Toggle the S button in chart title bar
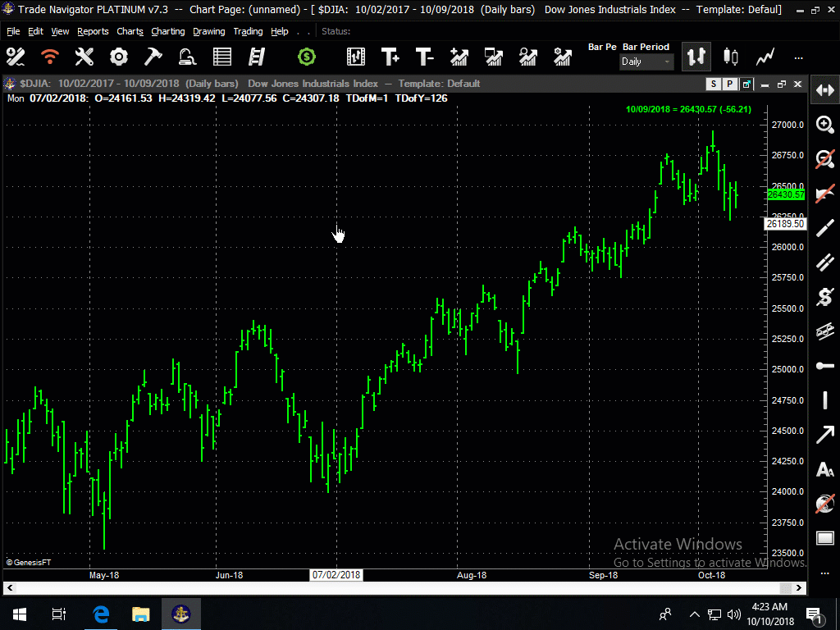Image resolution: width=840 pixels, height=630 pixels. click(x=713, y=84)
